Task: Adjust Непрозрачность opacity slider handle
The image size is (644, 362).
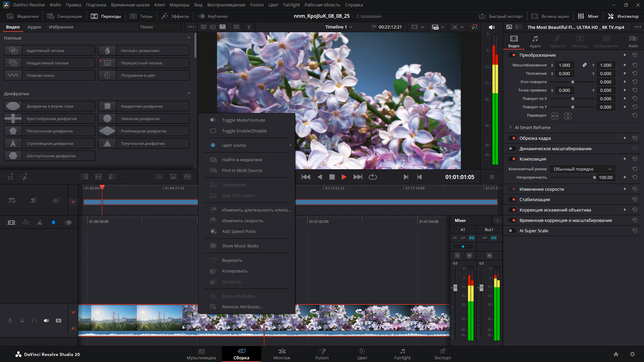Action: (x=594, y=177)
